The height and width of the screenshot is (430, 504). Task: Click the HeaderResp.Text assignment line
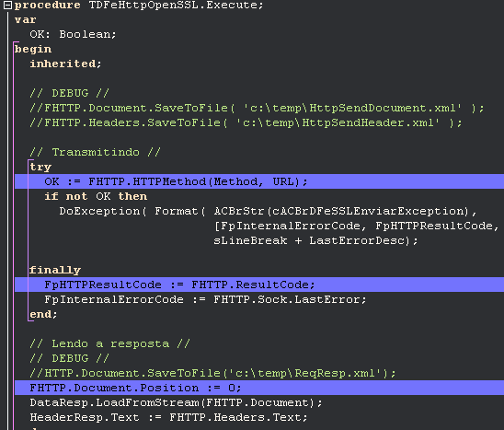168,417
